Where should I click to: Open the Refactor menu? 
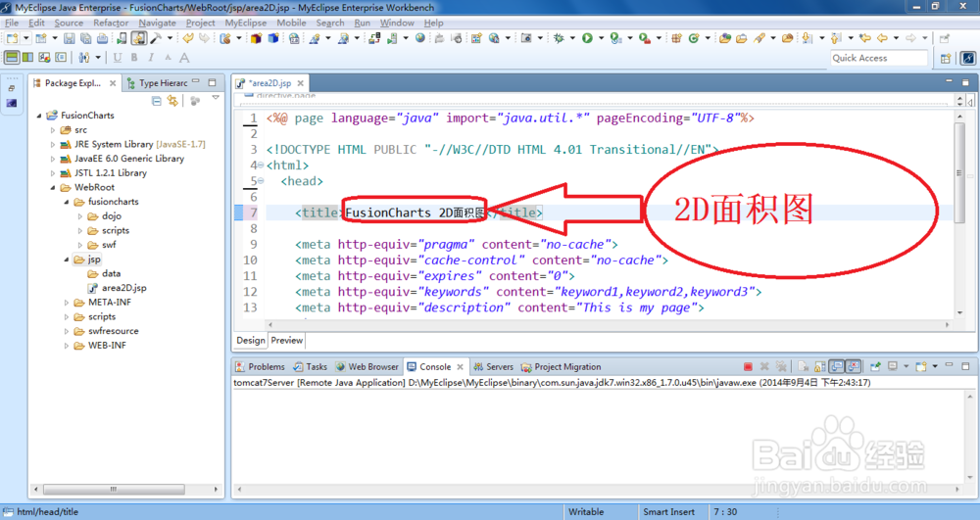coord(111,23)
